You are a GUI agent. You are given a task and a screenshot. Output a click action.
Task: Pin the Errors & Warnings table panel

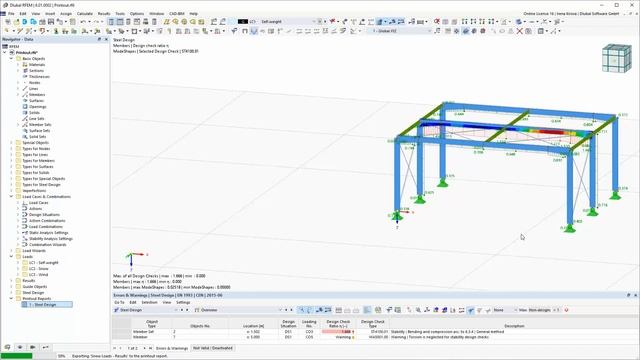629,295
